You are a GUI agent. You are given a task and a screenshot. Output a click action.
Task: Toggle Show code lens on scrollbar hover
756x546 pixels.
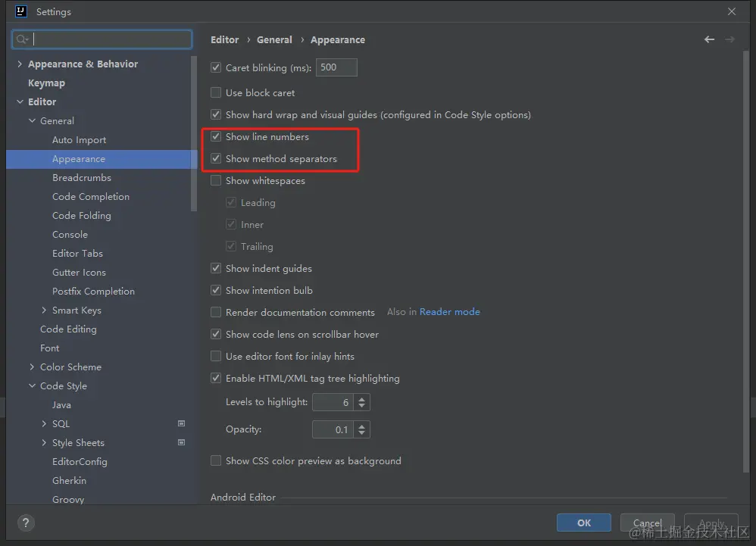[216, 335]
